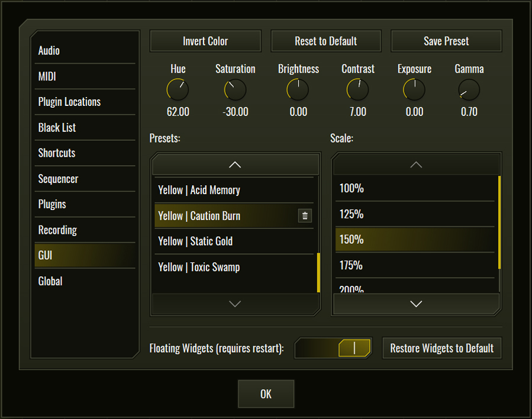This screenshot has height=419, width=532.
Task: Open the Black List tab
Action: 85,128
